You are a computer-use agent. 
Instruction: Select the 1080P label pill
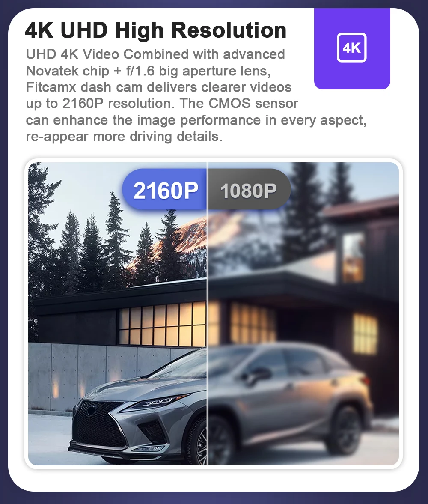point(249,190)
